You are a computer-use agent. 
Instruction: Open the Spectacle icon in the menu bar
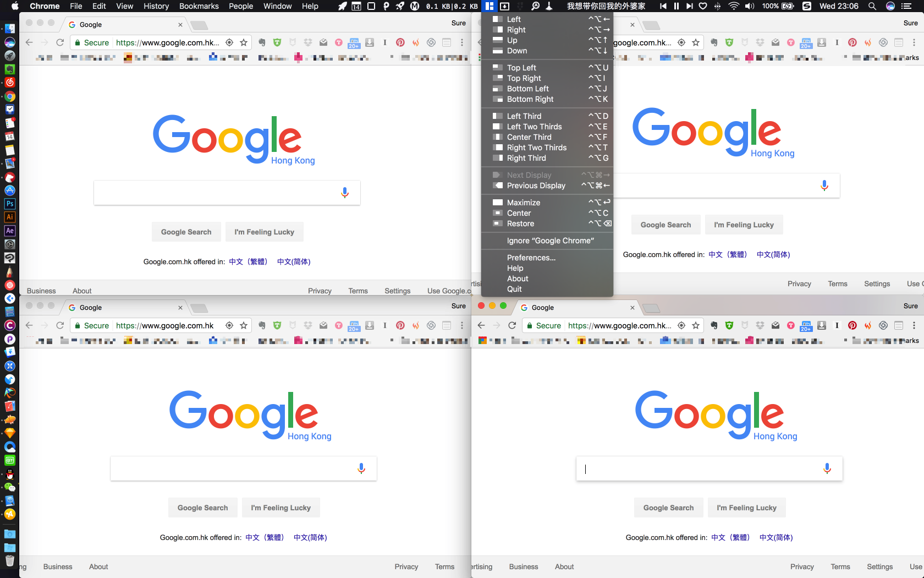tap(490, 6)
